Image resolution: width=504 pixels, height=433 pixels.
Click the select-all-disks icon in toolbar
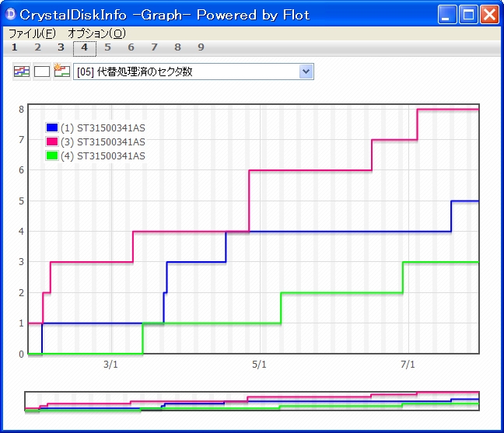click(22, 72)
